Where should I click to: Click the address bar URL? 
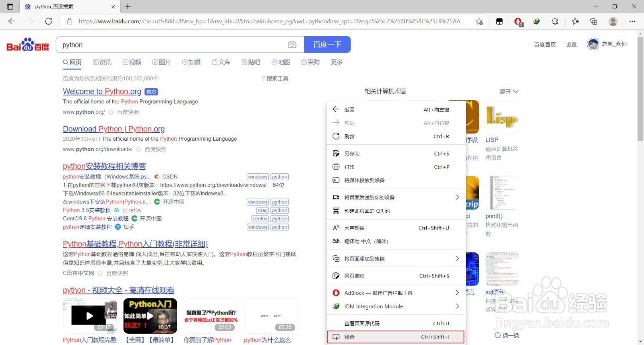coord(271,21)
